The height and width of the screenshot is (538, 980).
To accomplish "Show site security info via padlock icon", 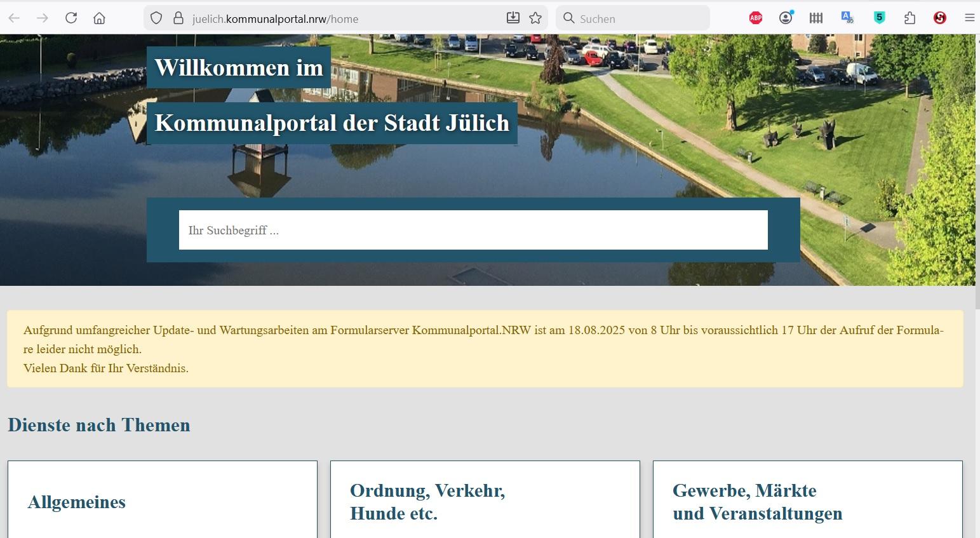I will pyautogui.click(x=178, y=18).
